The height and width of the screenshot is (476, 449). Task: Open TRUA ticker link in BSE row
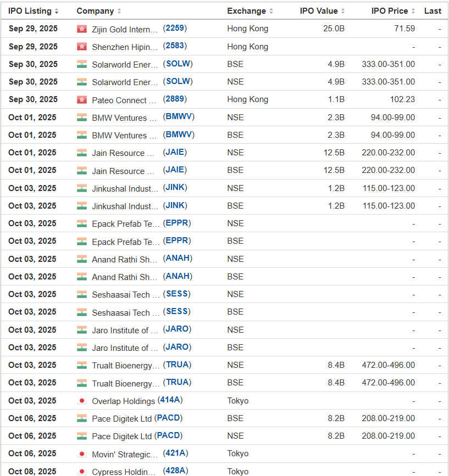177,382
